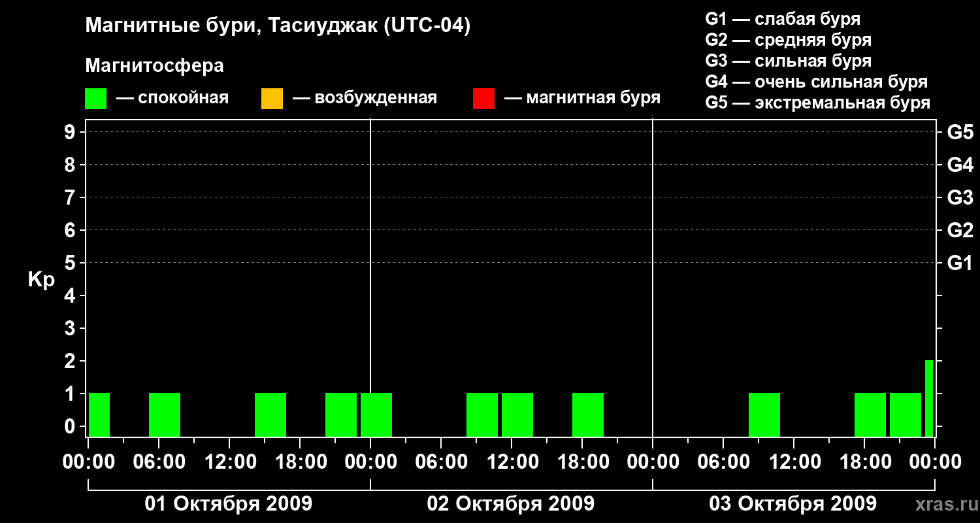Click the chart title 'Магнитные бури, Тасиуджак (UTC-04)'
The width and height of the screenshot is (980, 523).
pos(278,26)
